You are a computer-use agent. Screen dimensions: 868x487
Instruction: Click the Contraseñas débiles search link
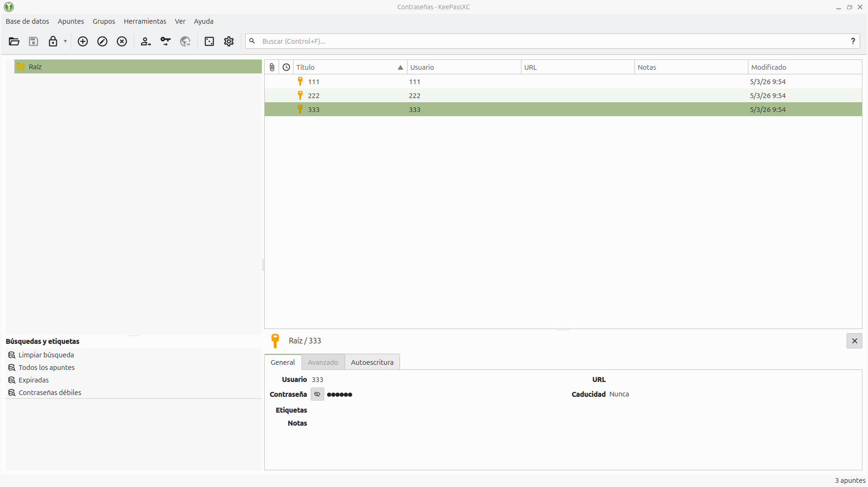tap(50, 393)
